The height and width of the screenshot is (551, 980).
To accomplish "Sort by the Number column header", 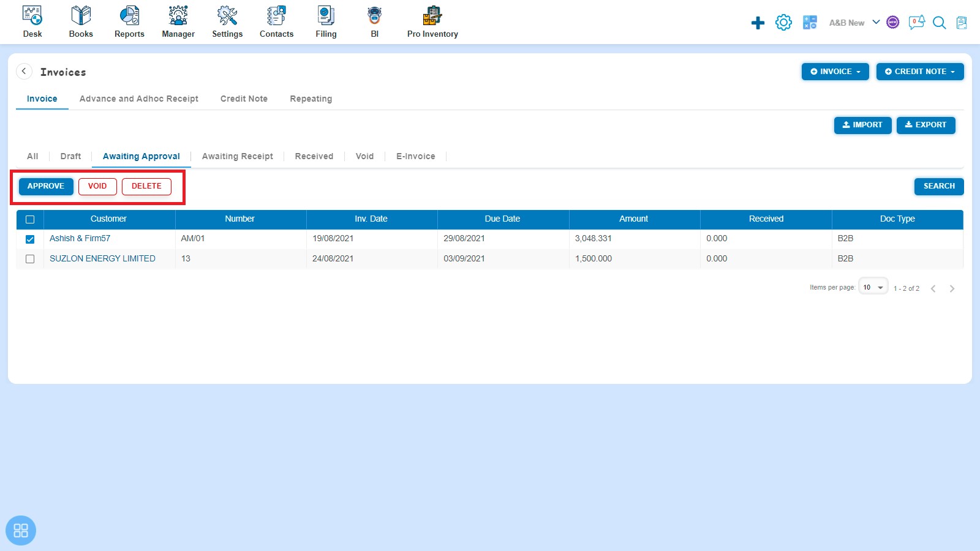I will point(239,219).
